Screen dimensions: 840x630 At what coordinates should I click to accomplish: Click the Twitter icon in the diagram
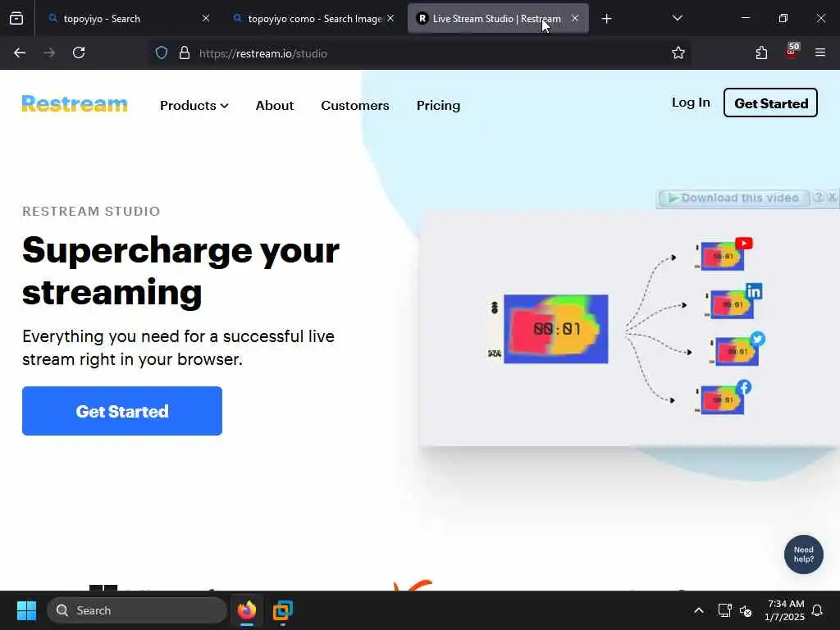[x=757, y=339]
